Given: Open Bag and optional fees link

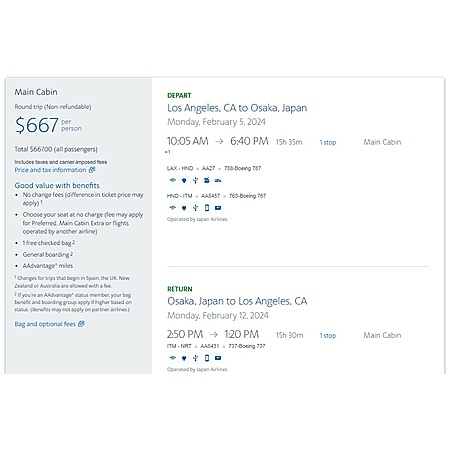Looking at the screenshot, I should (45, 324).
